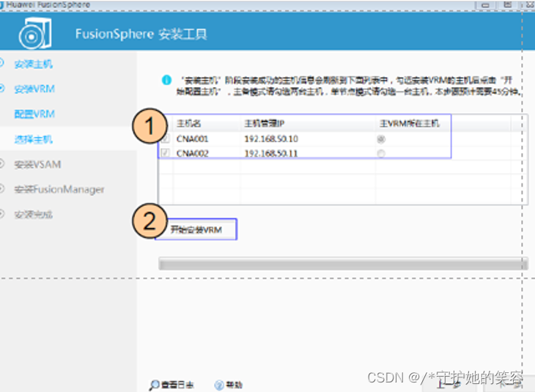Click the installation progress bar

(x=343, y=264)
